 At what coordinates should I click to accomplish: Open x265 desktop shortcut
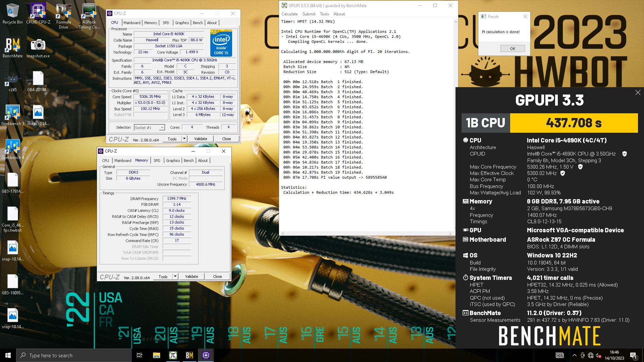click(x=12, y=82)
